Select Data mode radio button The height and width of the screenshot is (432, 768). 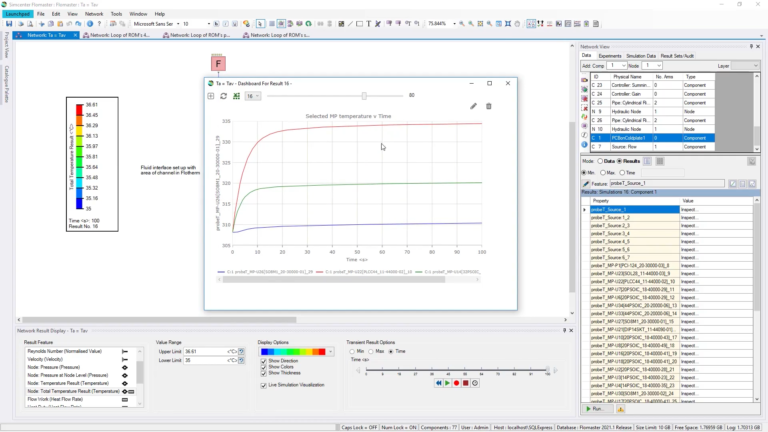point(600,161)
